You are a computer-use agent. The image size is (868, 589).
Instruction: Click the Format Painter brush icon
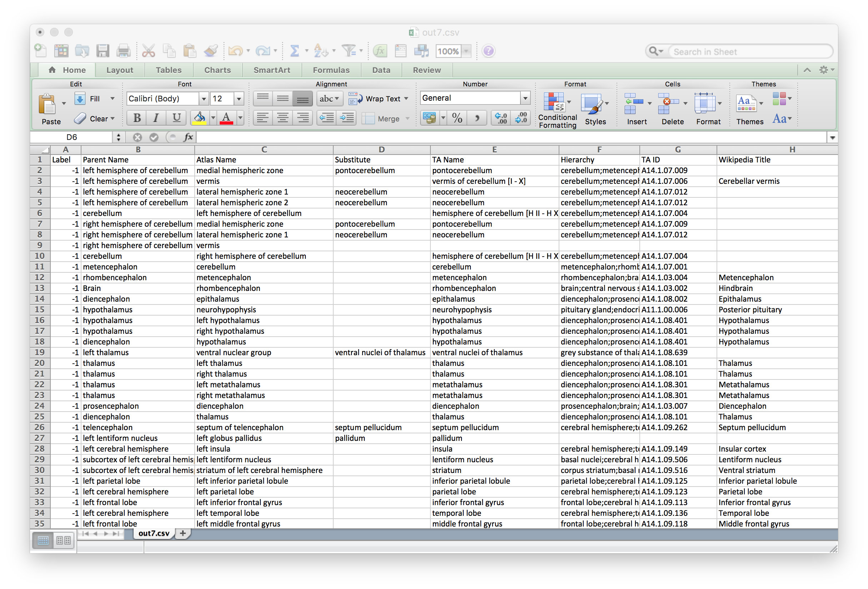pyautogui.click(x=211, y=51)
